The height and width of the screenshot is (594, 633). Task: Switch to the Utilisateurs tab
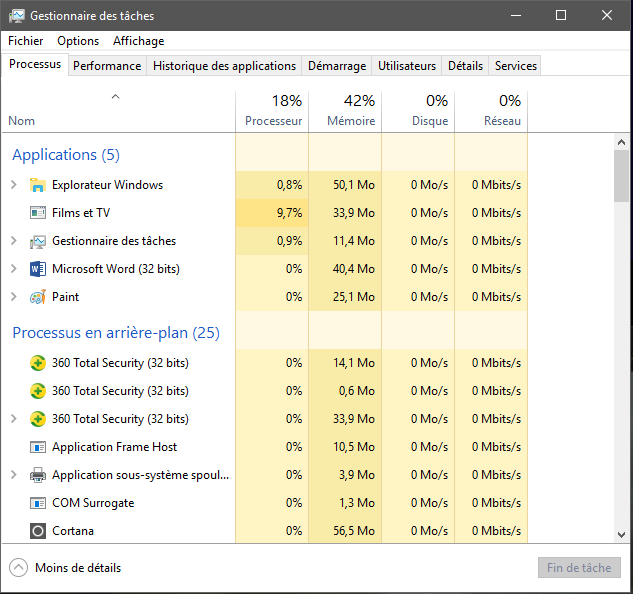click(407, 66)
